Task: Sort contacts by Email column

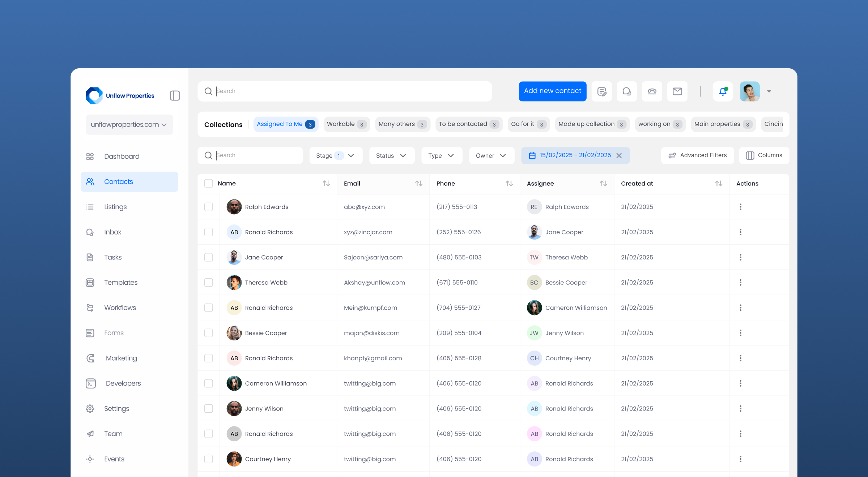Action: click(x=419, y=184)
